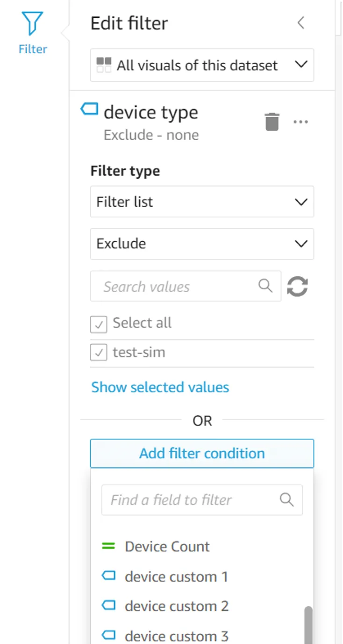Expand the All visuals of this dataset dropdown
This screenshot has height=644, width=343.
point(202,65)
